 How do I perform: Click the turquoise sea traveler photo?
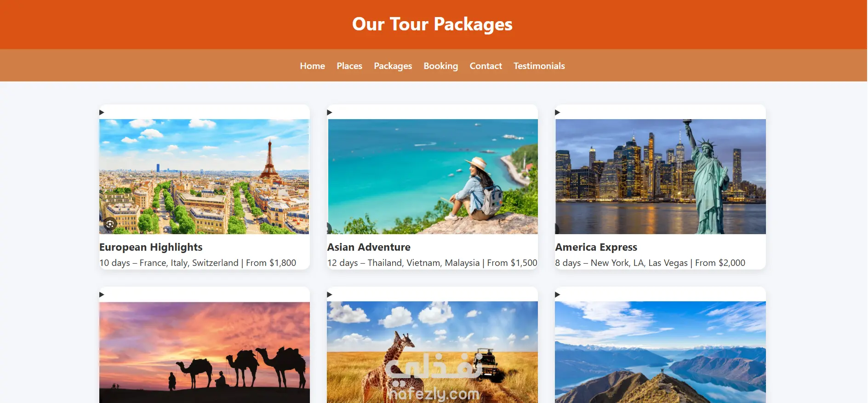(432, 177)
